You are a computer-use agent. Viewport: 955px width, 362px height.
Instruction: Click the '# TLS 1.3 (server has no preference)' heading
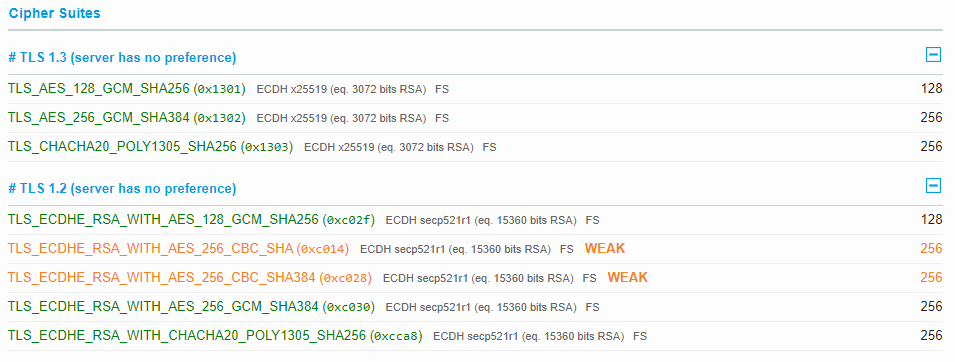click(122, 58)
